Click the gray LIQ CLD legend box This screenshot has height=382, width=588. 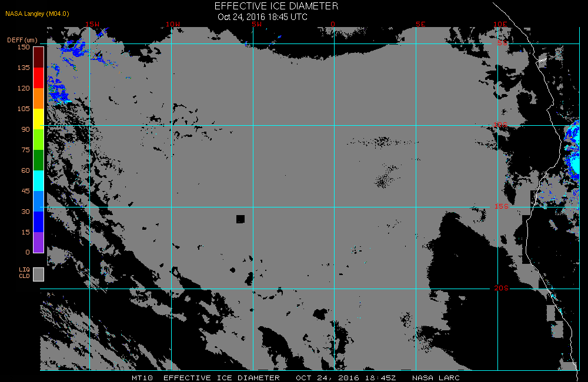tap(39, 274)
